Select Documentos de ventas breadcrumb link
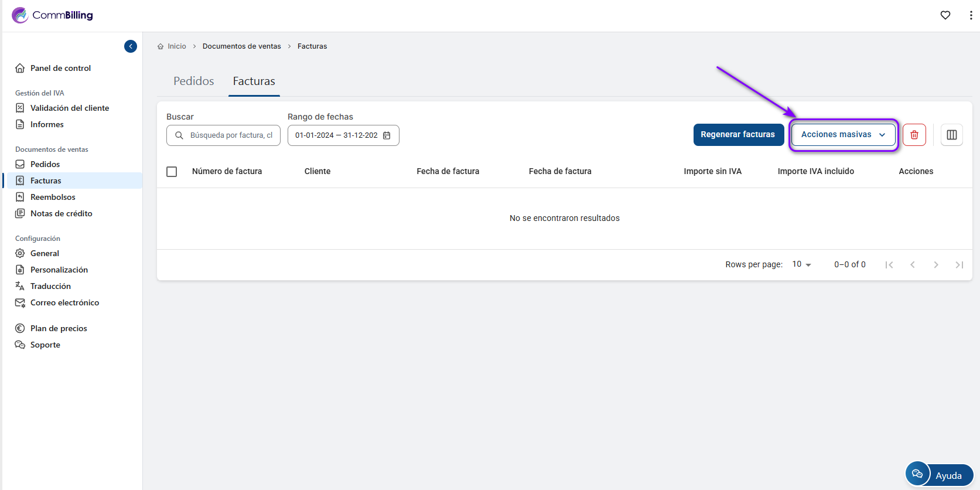This screenshot has height=490, width=980. pos(241,46)
